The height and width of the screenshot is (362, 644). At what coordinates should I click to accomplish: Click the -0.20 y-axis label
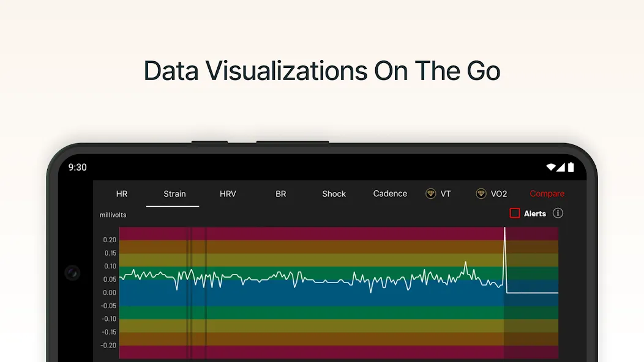(x=108, y=345)
